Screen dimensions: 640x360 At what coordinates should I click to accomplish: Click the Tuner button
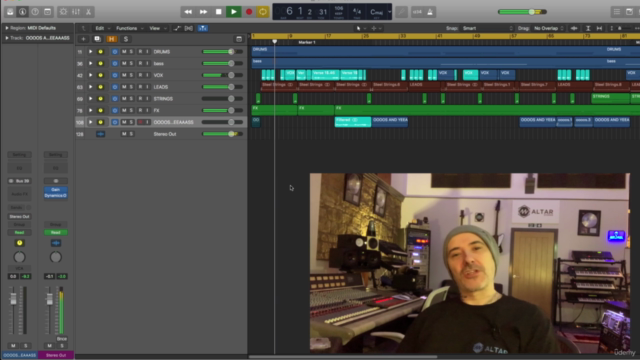tap(402, 12)
